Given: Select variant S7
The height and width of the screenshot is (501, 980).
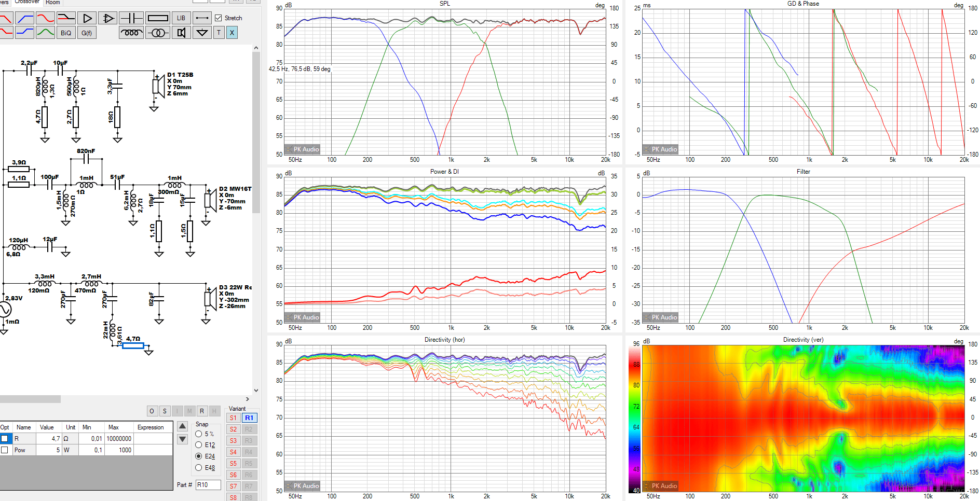Looking at the screenshot, I should coord(234,486).
